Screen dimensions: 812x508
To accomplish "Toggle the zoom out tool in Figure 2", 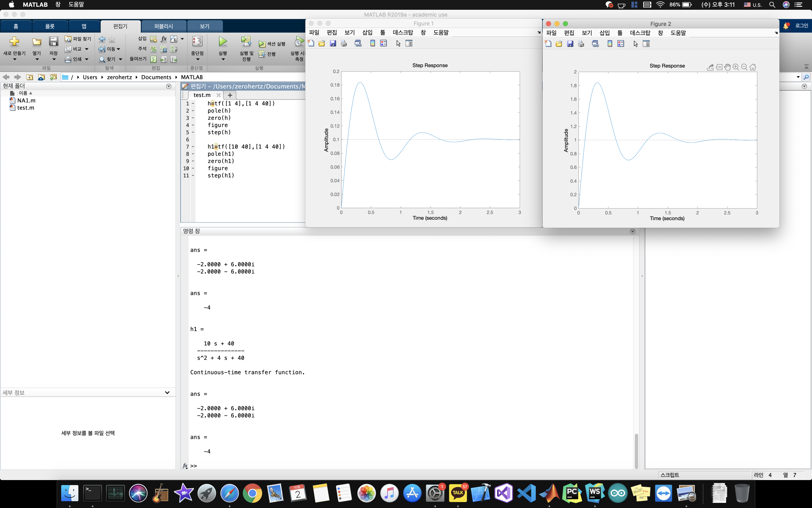I will [x=744, y=67].
